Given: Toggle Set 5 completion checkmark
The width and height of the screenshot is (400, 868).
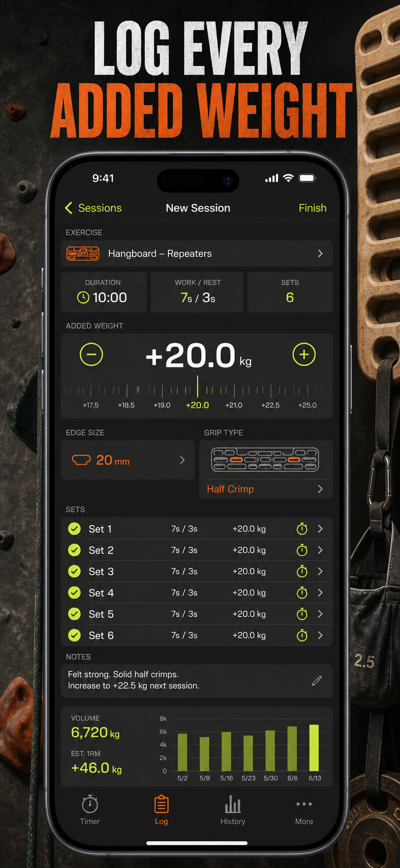Looking at the screenshot, I should (x=74, y=614).
